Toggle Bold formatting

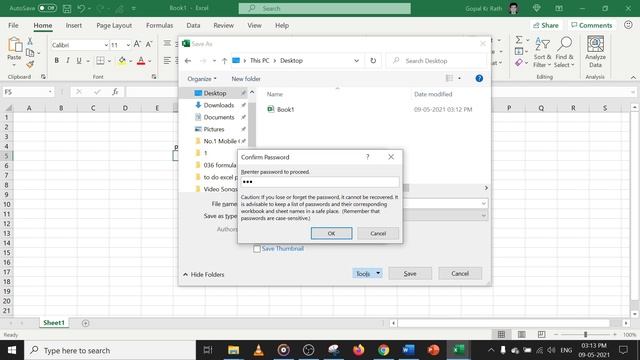coord(56,61)
